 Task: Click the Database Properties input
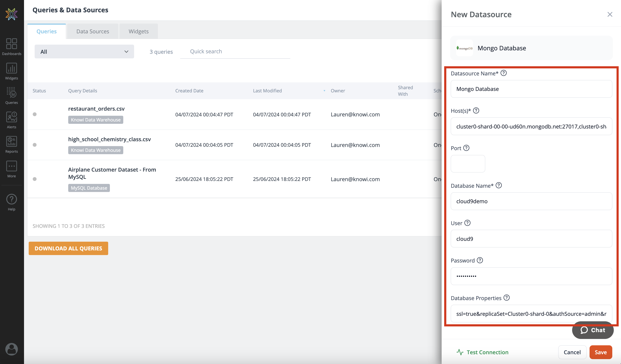(x=531, y=313)
